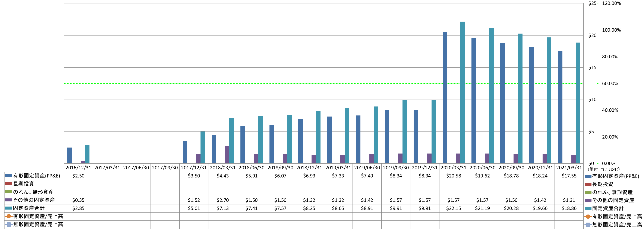Click the $6.93 PP&E cell
644x229 pixels.
click(309, 176)
